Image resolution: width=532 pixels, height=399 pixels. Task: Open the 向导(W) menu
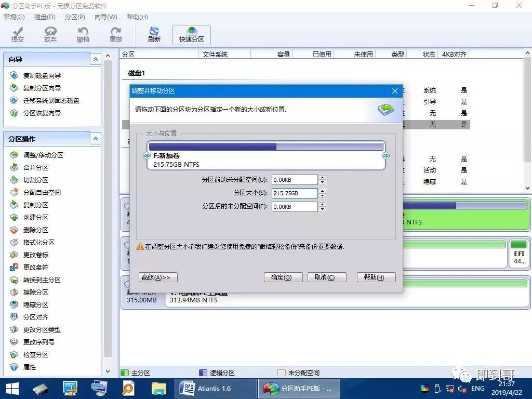(107, 17)
